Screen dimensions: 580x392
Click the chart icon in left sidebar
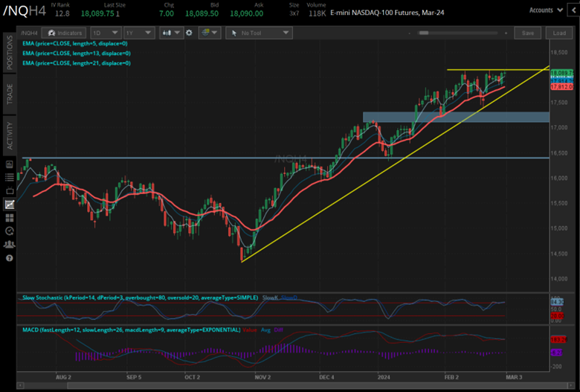tap(9, 205)
